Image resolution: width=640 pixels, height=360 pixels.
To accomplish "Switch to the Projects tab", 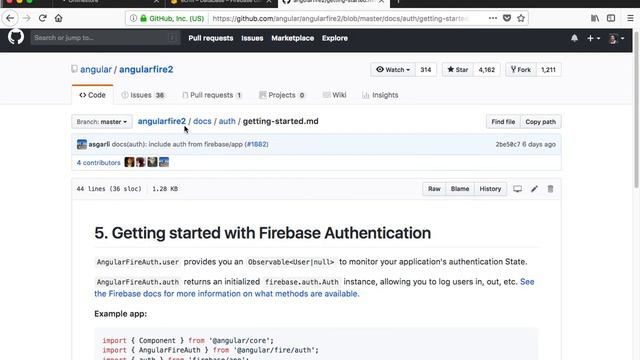I will coord(282,95).
